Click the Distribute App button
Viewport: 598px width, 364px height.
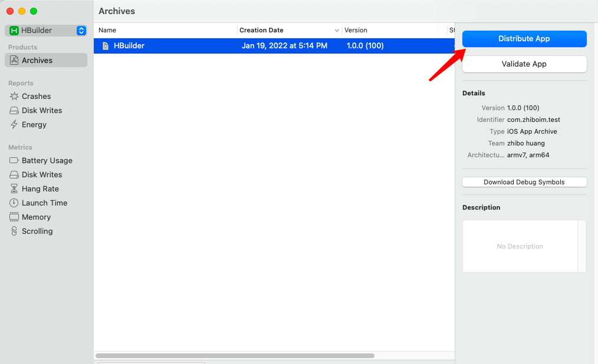pos(524,39)
